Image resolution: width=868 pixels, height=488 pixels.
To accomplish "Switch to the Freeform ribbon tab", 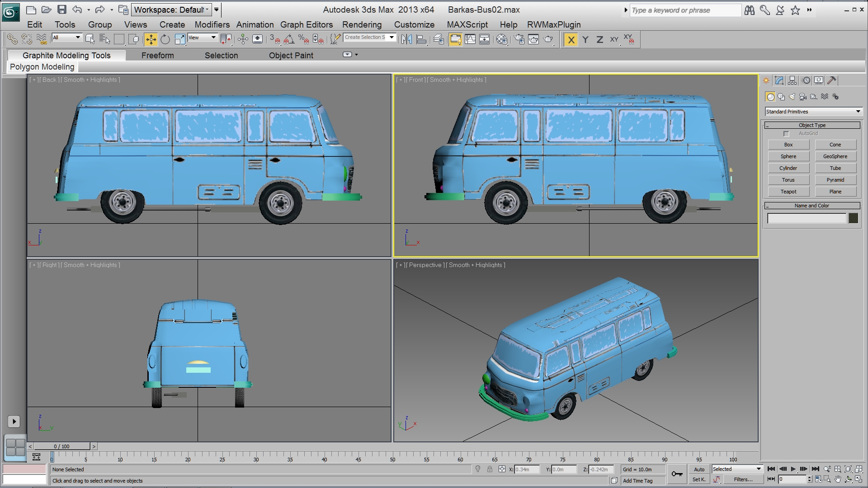I will point(157,56).
